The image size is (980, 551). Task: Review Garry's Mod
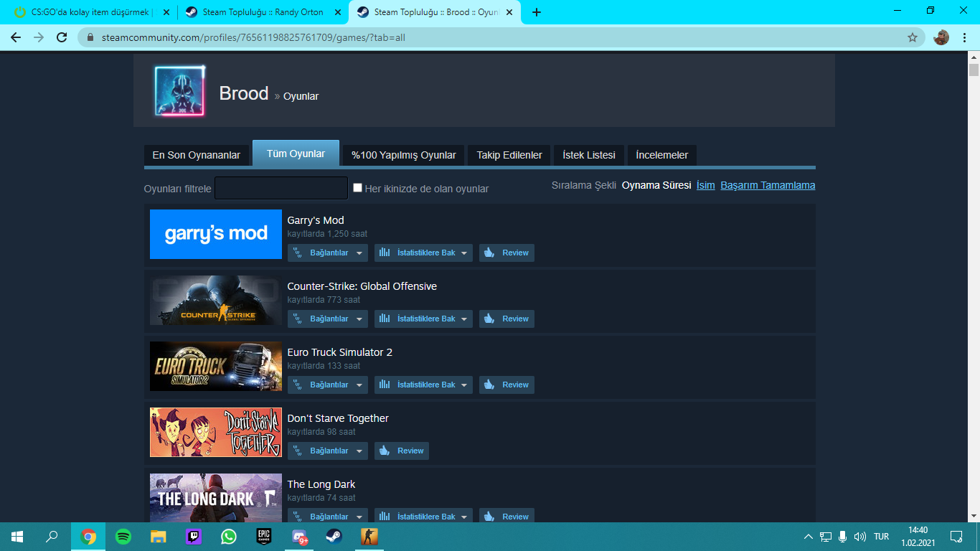click(507, 253)
